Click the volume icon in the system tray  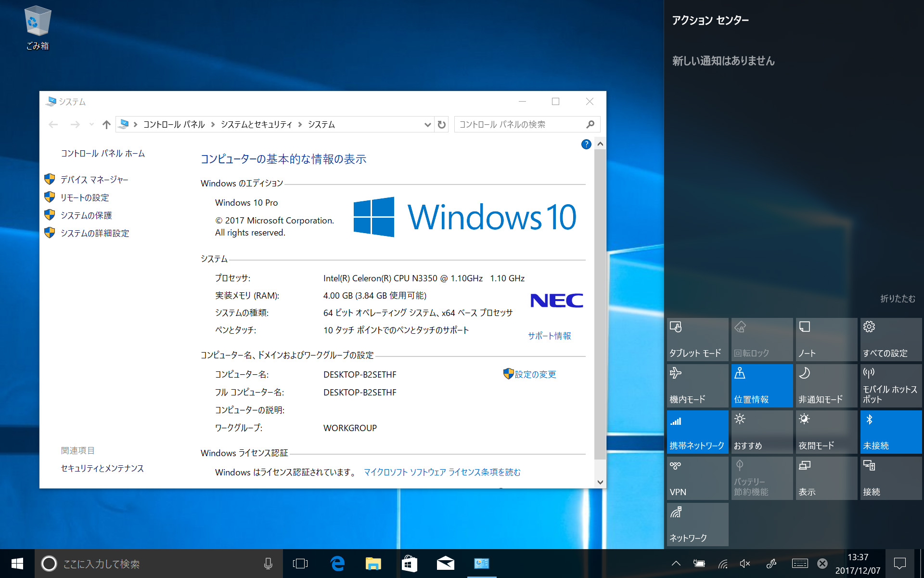tap(745, 564)
